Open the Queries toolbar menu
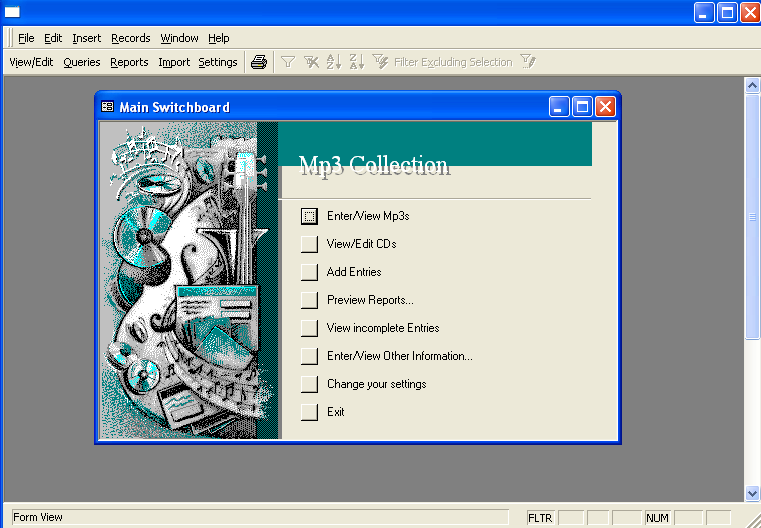 tap(82, 62)
